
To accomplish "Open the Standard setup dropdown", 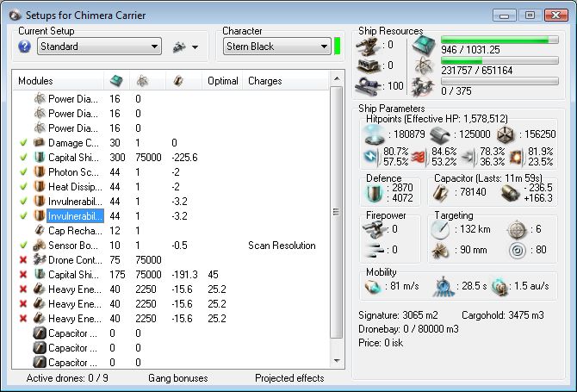I will [99, 47].
